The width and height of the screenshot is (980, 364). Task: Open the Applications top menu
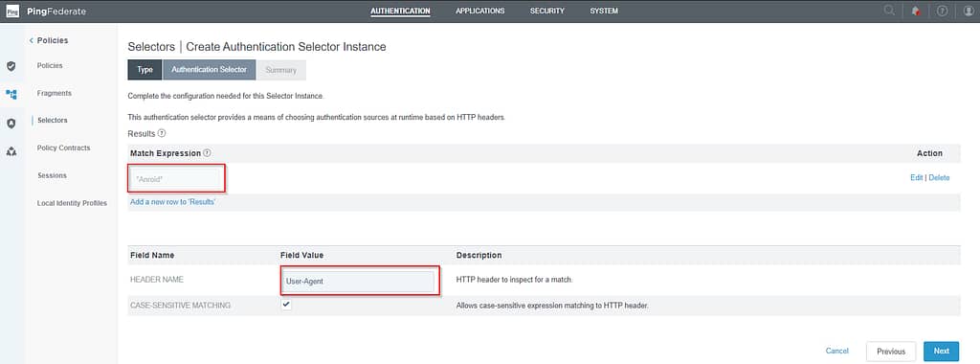[x=480, y=11]
